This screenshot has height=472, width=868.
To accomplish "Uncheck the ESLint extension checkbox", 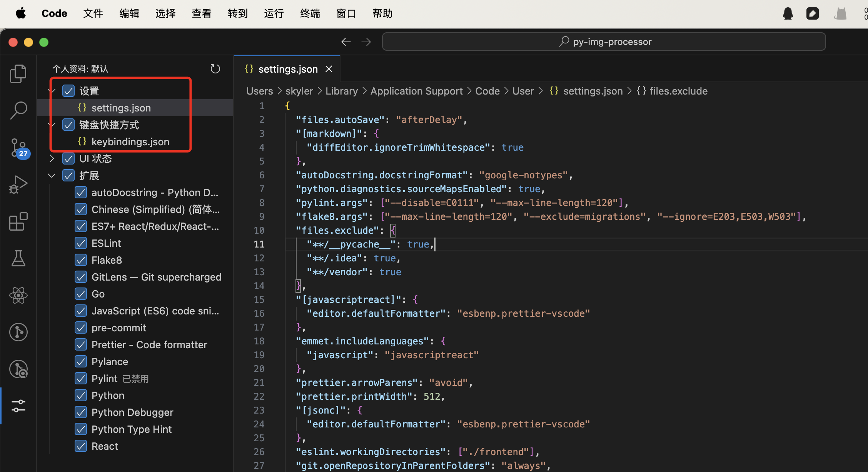I will pos(81,243).
